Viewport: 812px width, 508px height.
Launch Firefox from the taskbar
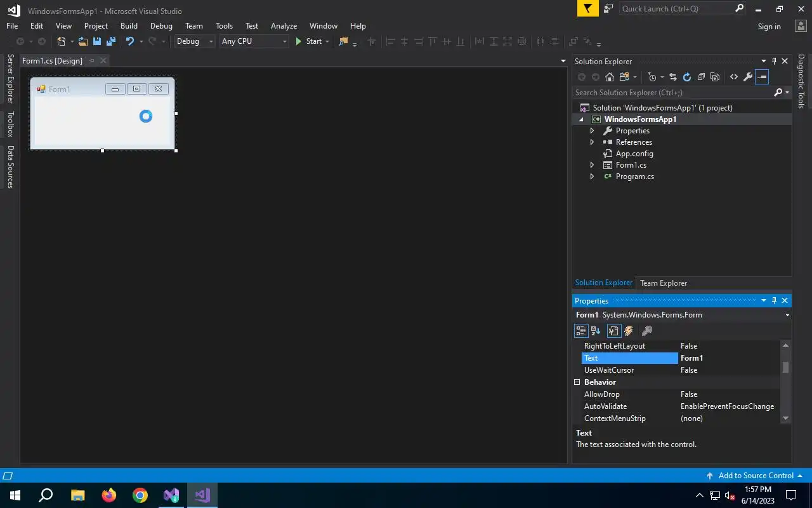pos(109,495)
